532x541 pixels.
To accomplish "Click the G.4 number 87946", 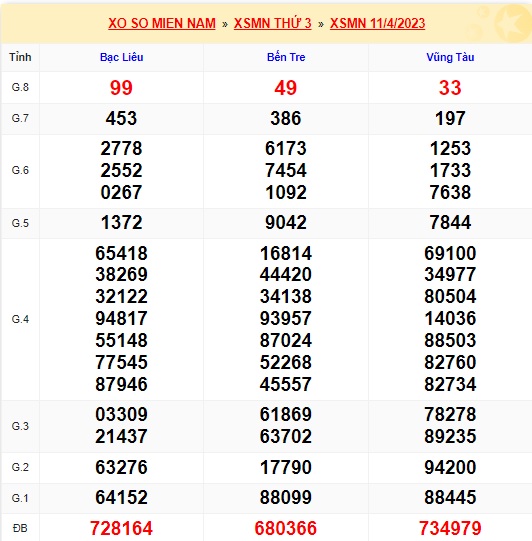I will 121,384.
